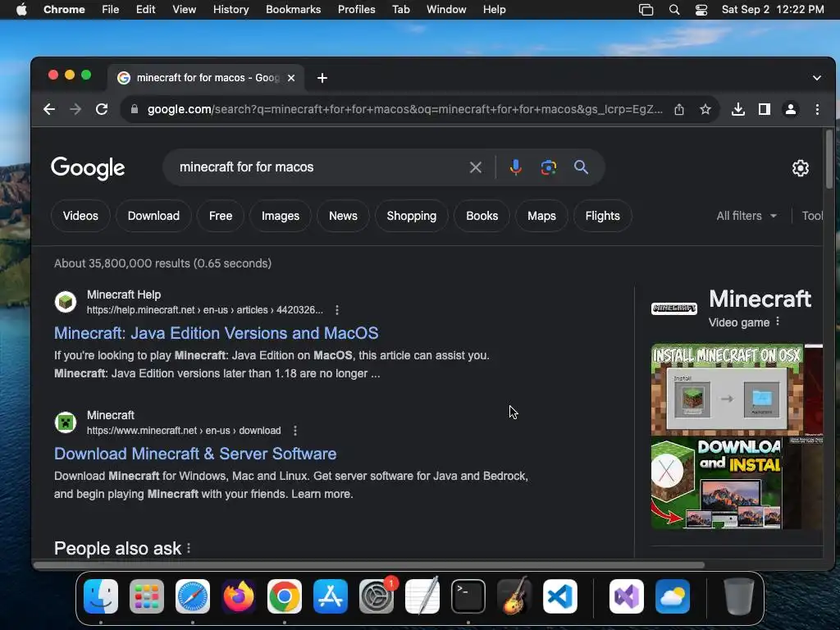This screenshot has width=840, height=630.
Task: Switch to News results
Action: tap(343, 216)
